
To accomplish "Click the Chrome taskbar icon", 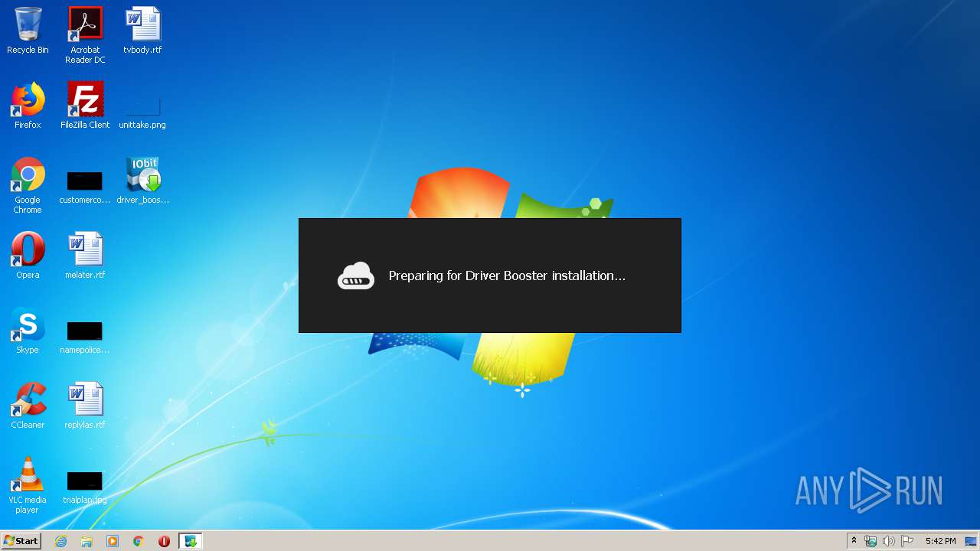I will [x=139, y=541].
